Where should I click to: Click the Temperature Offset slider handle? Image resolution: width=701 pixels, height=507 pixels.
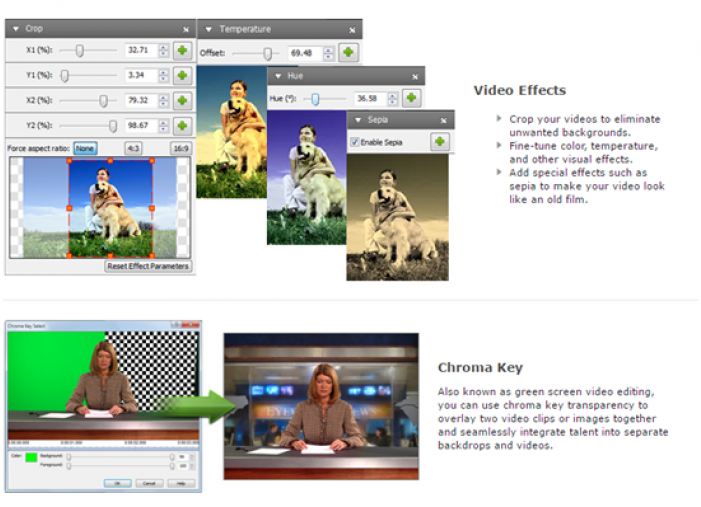pyautogui.click(x=267, y=54)
